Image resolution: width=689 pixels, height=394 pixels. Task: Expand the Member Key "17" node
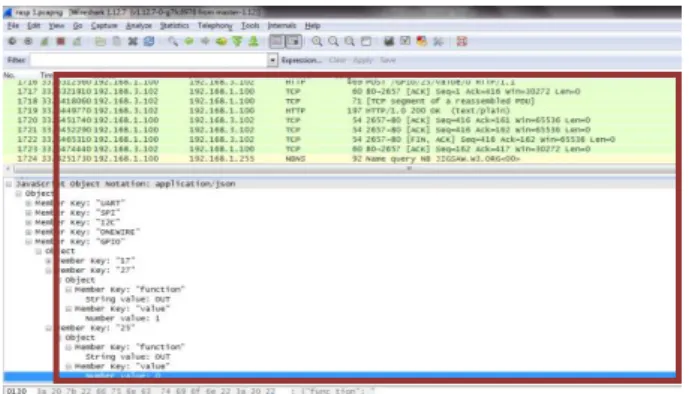(x=48, y=261)
